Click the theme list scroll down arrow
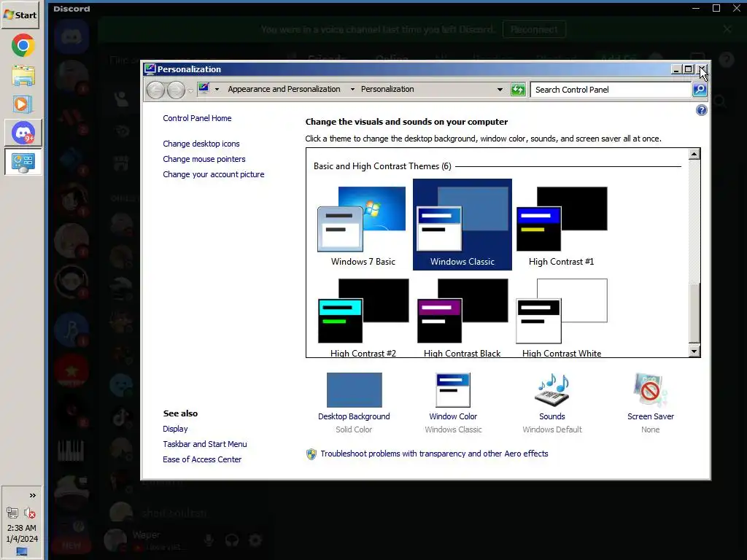Viewport: 747px width, 560px height. tap(694, 351)
